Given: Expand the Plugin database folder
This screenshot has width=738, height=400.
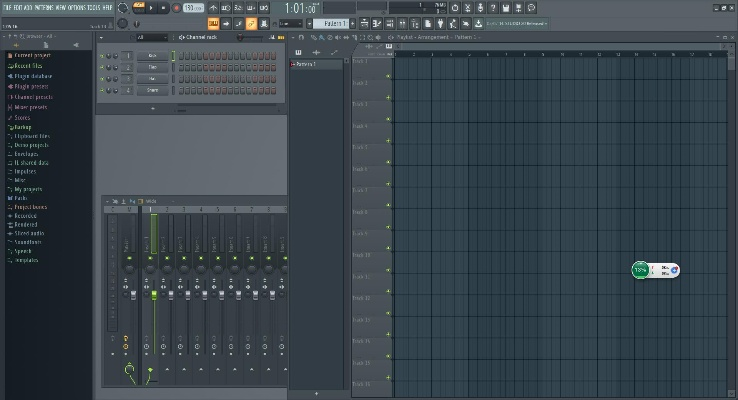Looking at the screenshot, I should (x=28, y=75).
